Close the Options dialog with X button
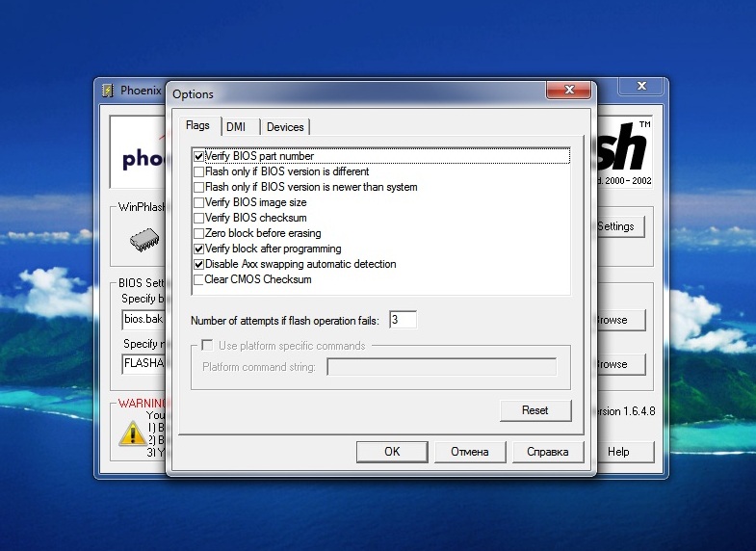Viewport: 756px width, 551px height. pos(568,91)
